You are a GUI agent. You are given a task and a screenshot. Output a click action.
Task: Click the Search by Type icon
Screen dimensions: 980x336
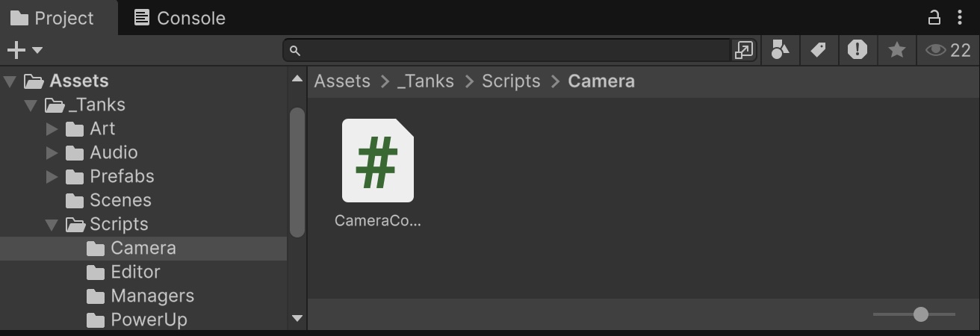[x=780, y=50]
